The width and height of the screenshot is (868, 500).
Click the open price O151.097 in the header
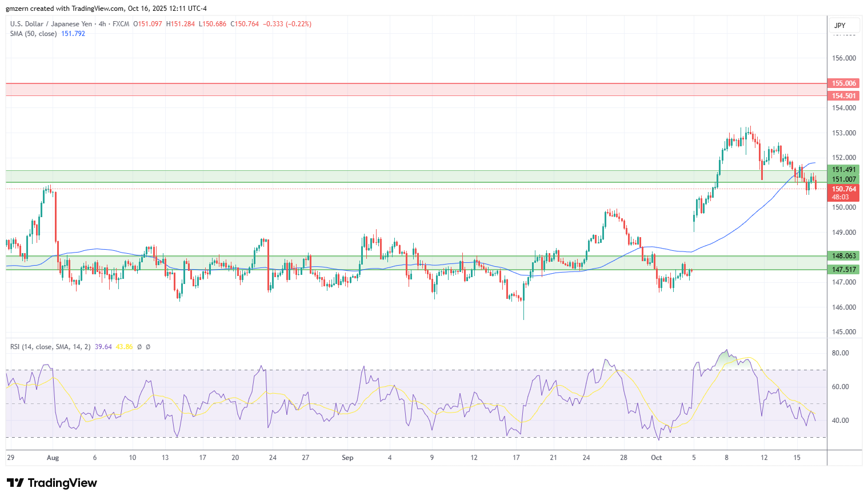147,24
